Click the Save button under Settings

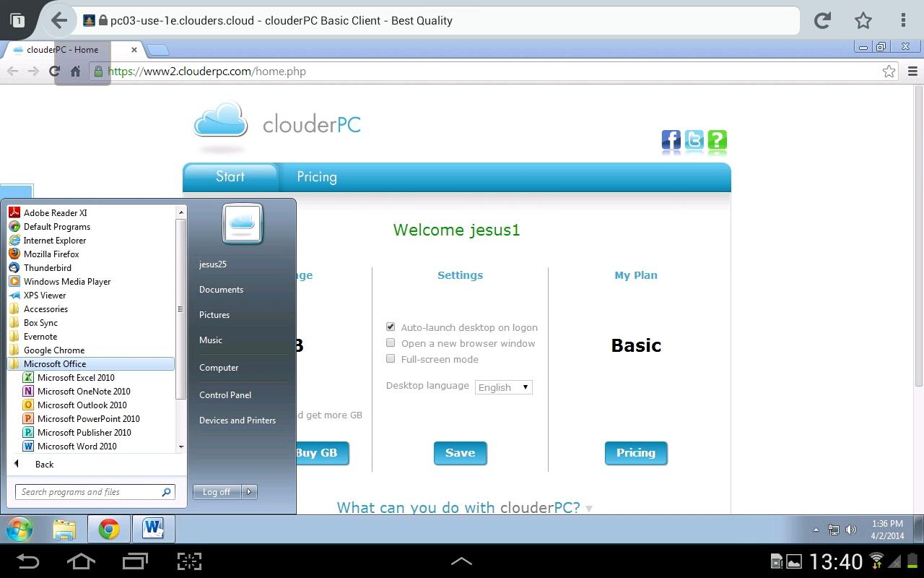(x=460, y=452)
